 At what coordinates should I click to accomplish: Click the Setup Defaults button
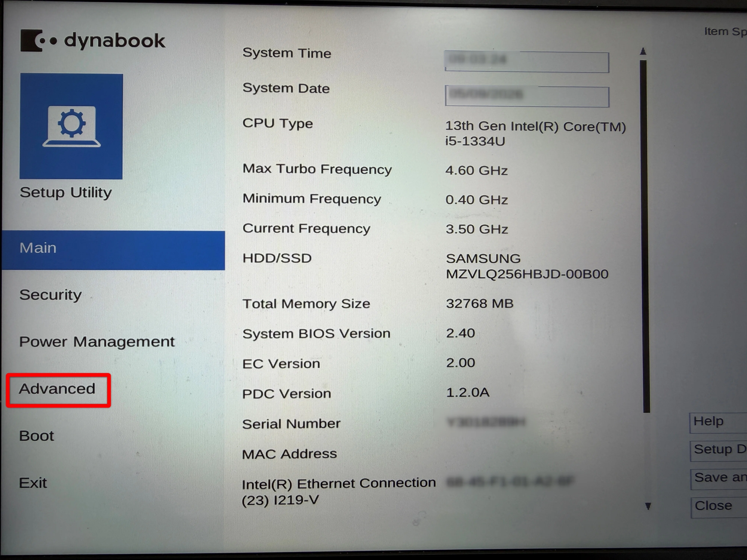click(x=719, y=451)
